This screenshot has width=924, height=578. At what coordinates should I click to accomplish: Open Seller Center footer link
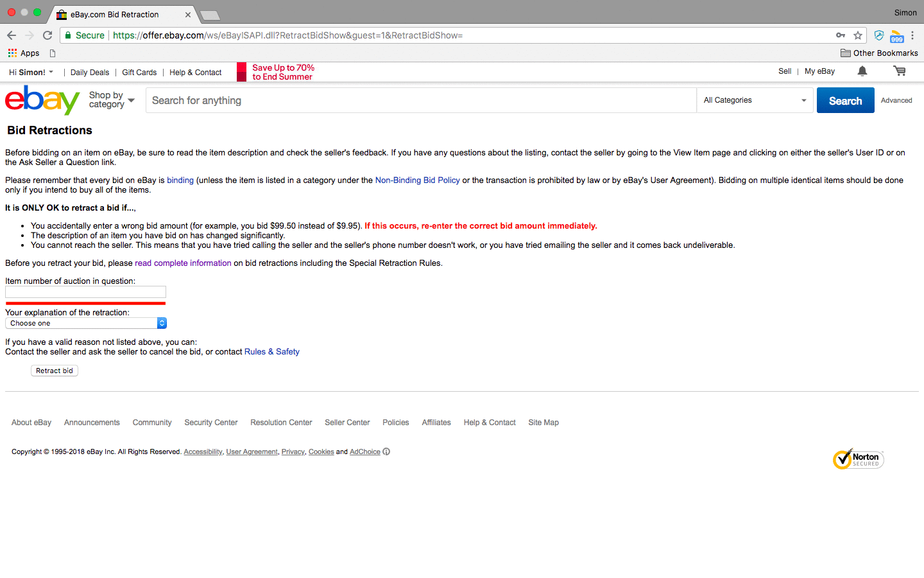tap(347, 423)
